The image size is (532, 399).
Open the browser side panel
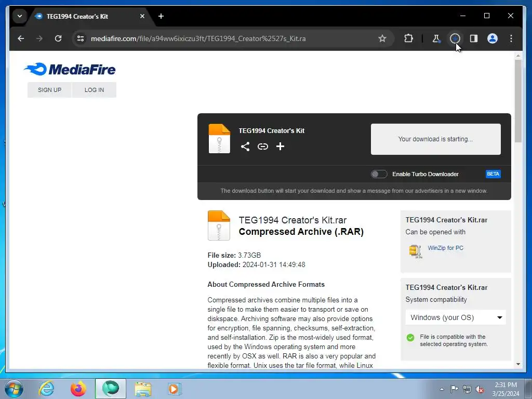point(474,38)
